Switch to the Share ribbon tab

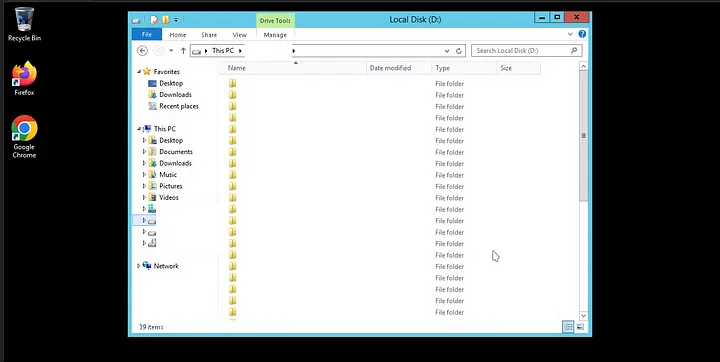[x=209, y=35]
